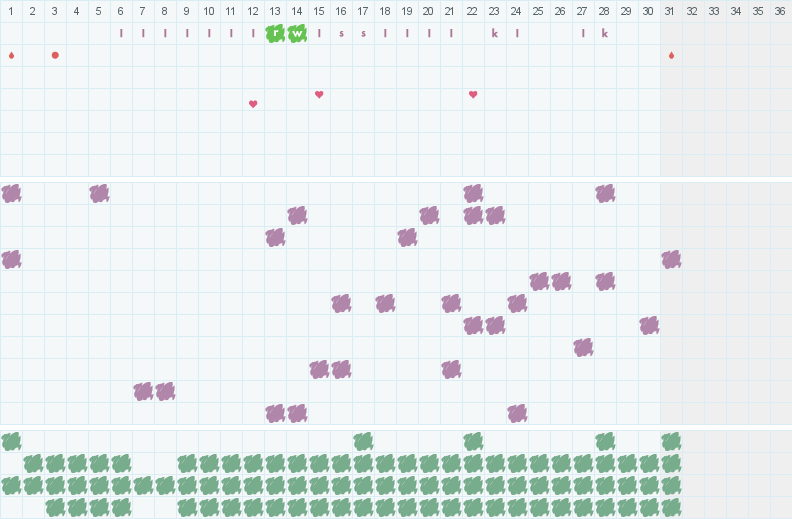This screenshot has width=792, height=519.
Task: Select the day 20 column header
Action: click(428, 11)
